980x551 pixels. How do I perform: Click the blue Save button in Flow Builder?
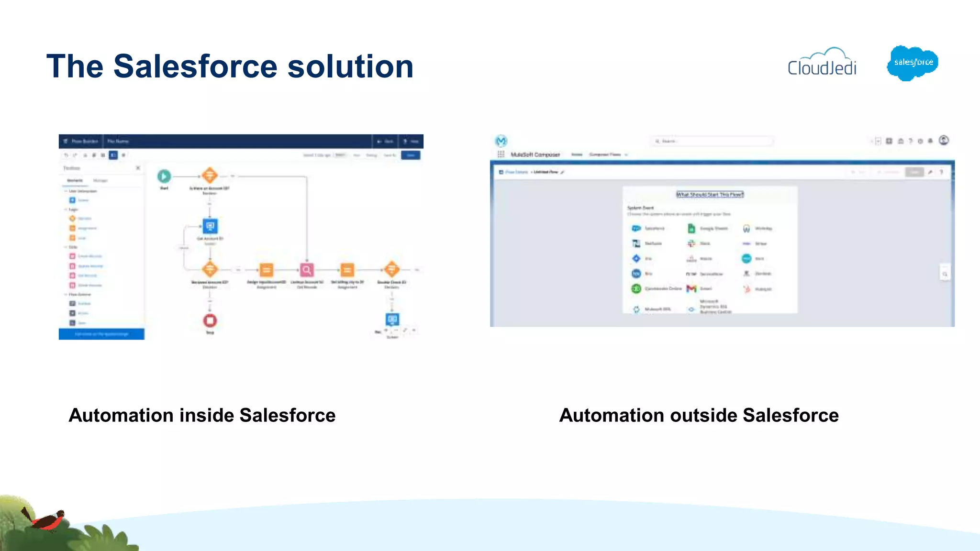411,155
